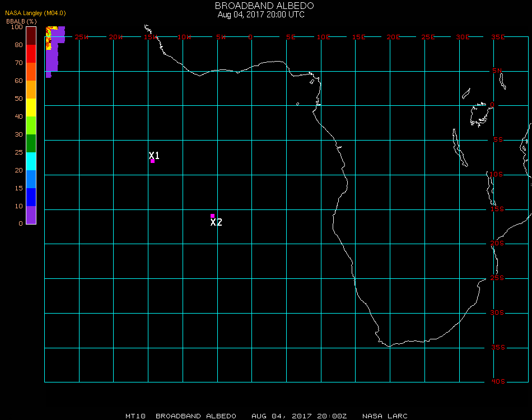
Task: Click the 'X2' marker label text
Action: point(216,222)
